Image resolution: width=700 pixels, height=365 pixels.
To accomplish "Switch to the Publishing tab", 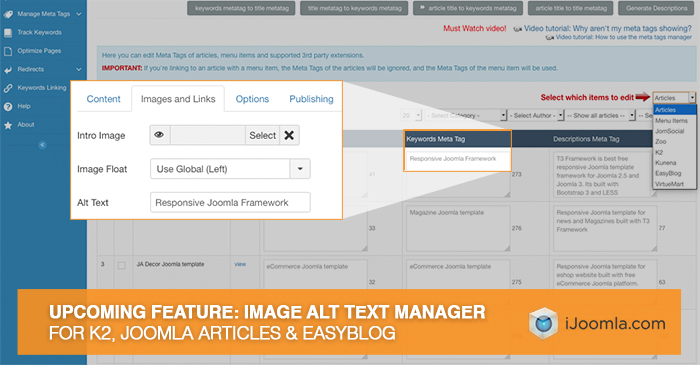I will tap(311, 99).
